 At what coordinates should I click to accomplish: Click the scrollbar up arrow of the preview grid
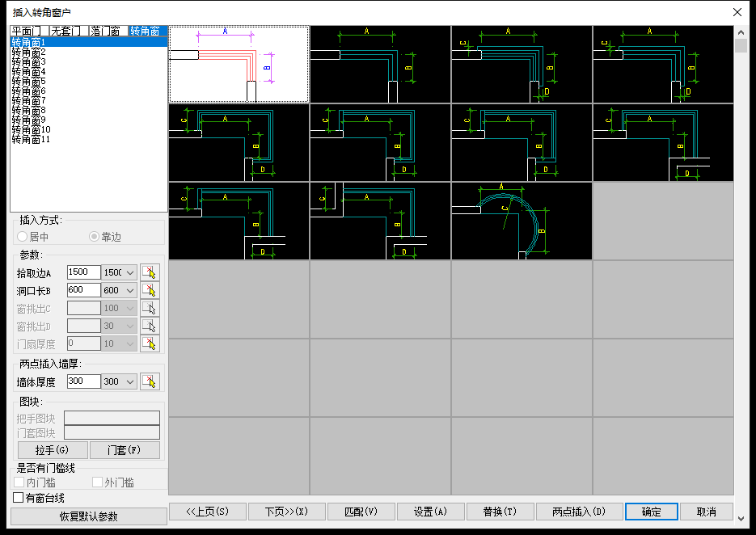click(x=741, y=32)
